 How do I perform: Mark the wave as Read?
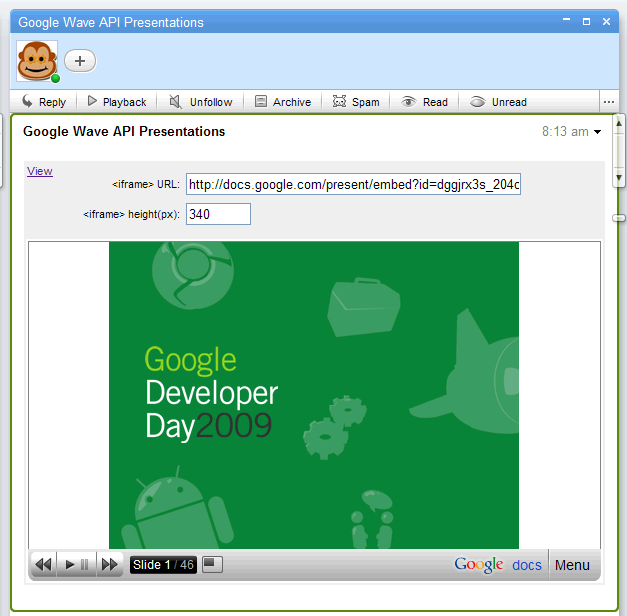(424, 102)
